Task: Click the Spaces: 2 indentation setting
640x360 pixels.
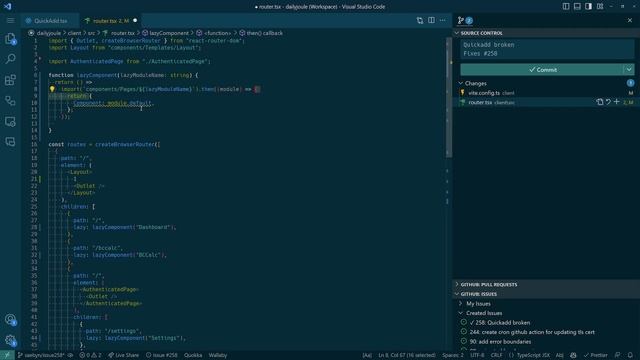Action: point(453,355)
